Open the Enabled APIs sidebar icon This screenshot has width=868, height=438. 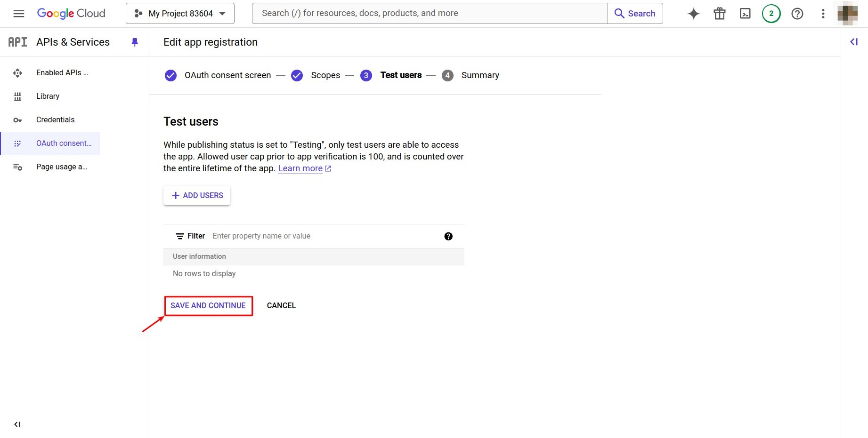click(x=17, y=73)
